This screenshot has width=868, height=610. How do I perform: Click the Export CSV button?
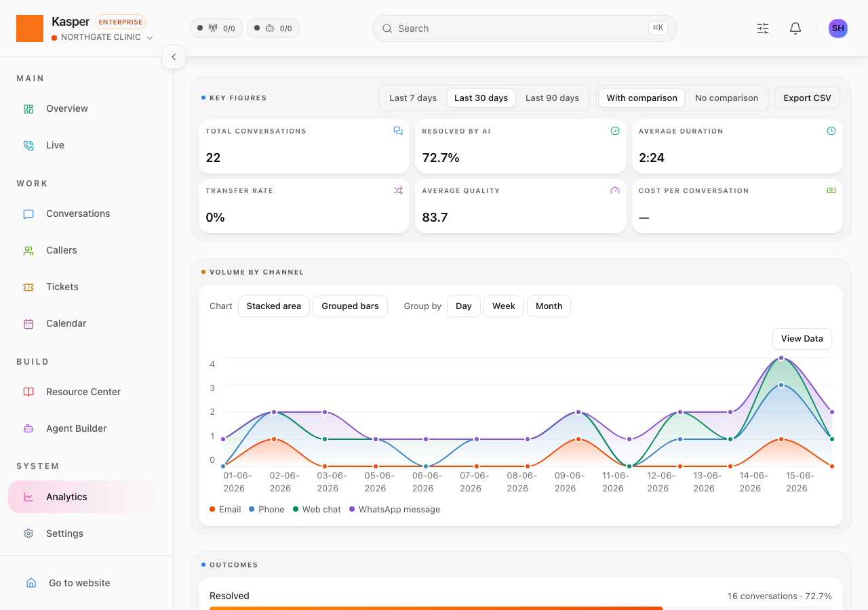[807, 98]
